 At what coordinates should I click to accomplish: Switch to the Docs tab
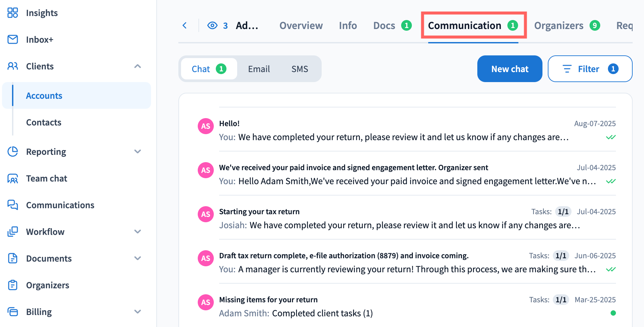(x=392, y=25)
